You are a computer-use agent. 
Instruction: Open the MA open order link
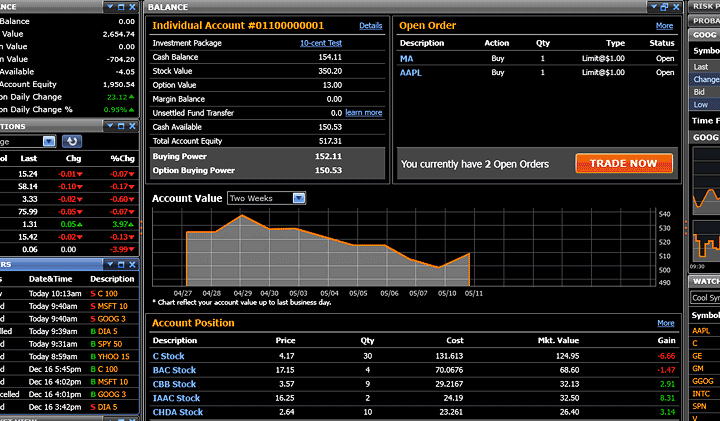pyautogui.click(x=406, y=58)
